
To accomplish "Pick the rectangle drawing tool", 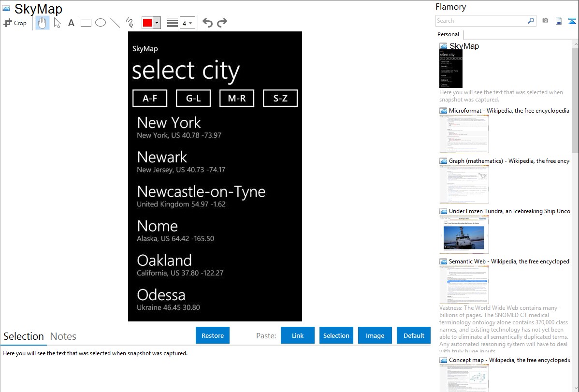I will (x=86, y=23).
